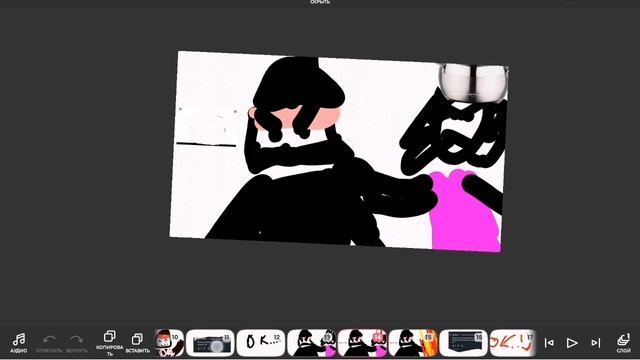Select frame 12 with 'OK...' text

(260, 343)
